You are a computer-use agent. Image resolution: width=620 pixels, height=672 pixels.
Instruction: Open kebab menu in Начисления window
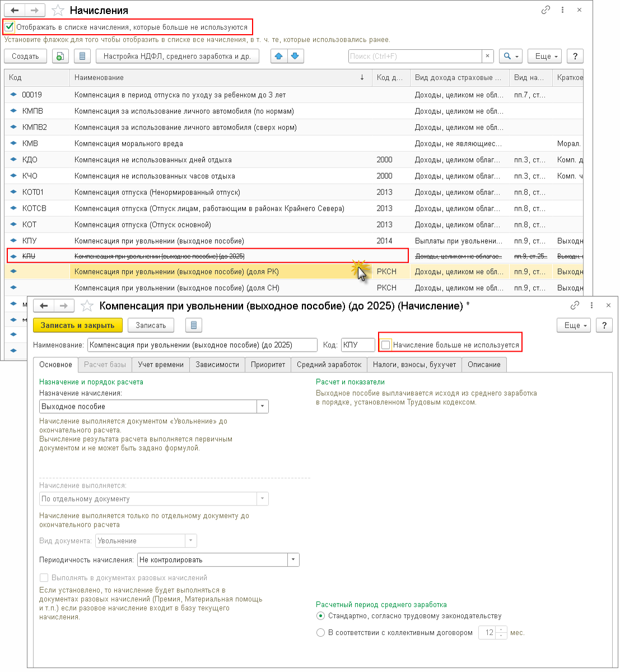[563, 10]
